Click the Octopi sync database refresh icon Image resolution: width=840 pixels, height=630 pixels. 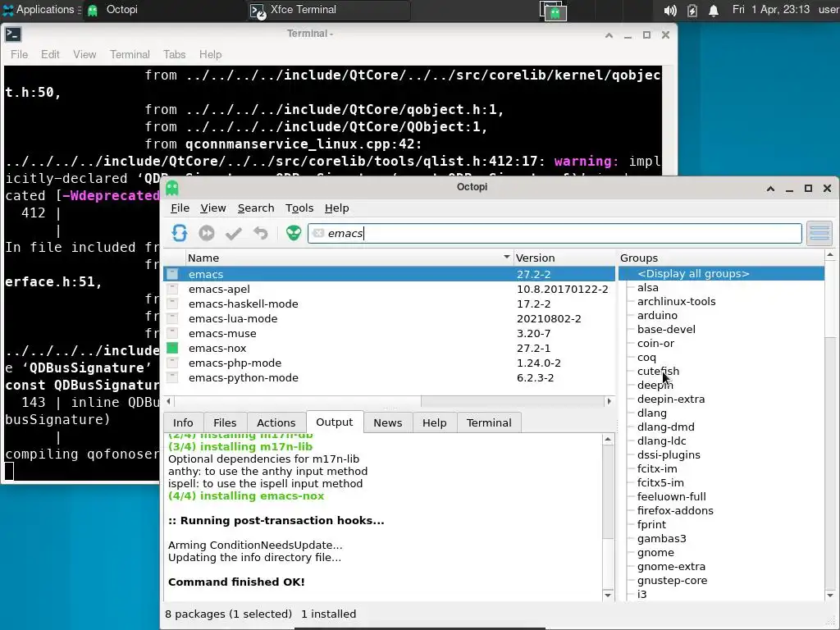pyautogui.click(x=180, y=233)
